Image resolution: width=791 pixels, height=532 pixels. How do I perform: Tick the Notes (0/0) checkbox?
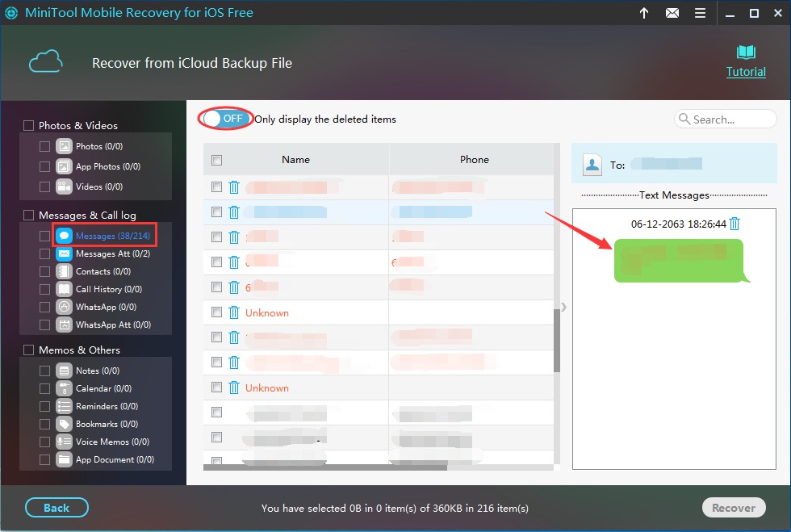pos(45,371)
